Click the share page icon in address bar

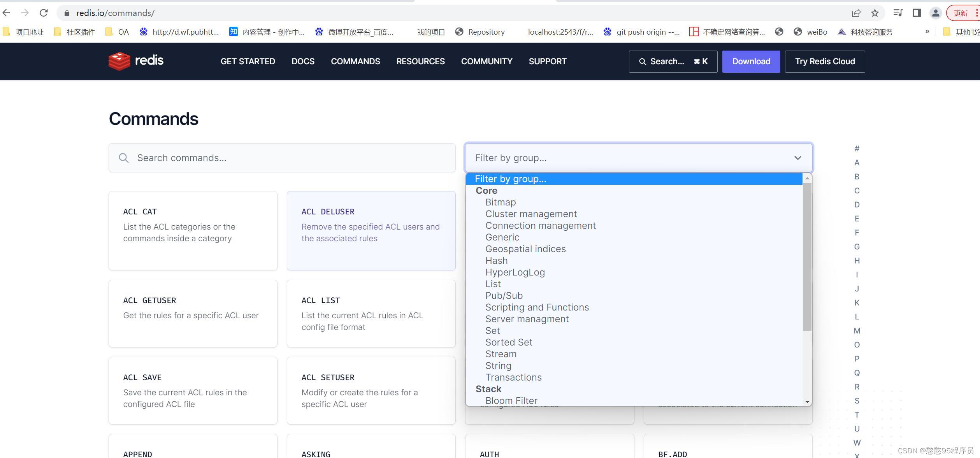click(856, 13)
